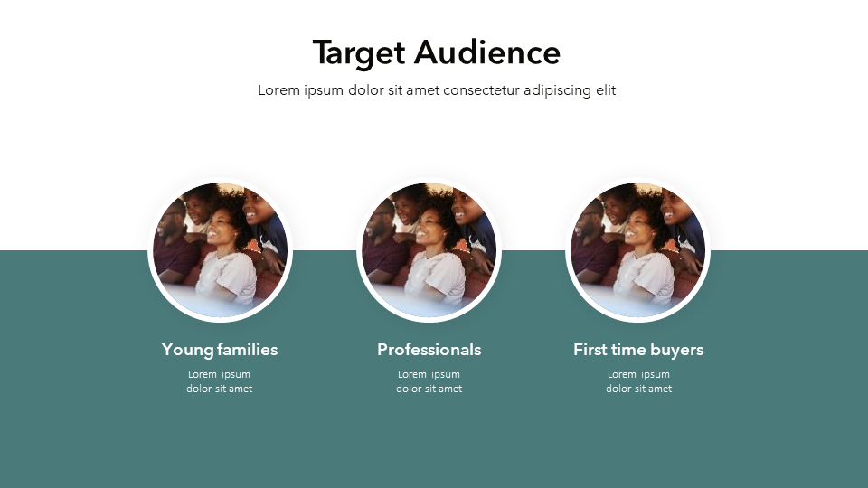
Task: Click the Target Audience slide title
Action: coord(437,52)
